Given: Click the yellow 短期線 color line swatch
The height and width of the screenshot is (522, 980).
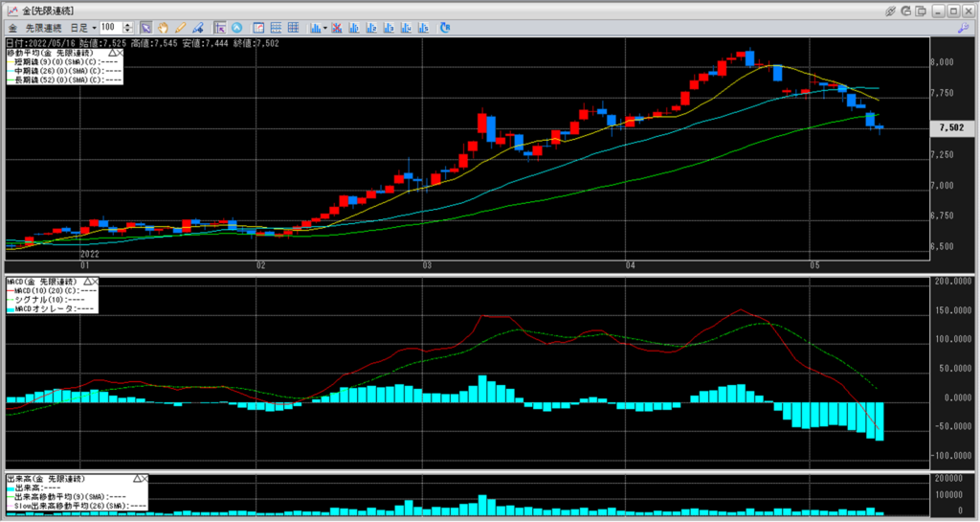Looking at the screenshot, I should tap(9, 62).
